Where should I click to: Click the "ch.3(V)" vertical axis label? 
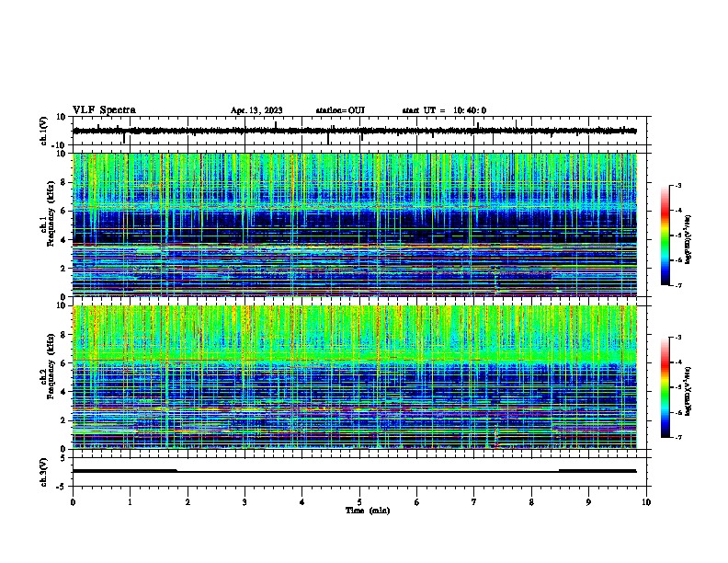tap(44, 472)
